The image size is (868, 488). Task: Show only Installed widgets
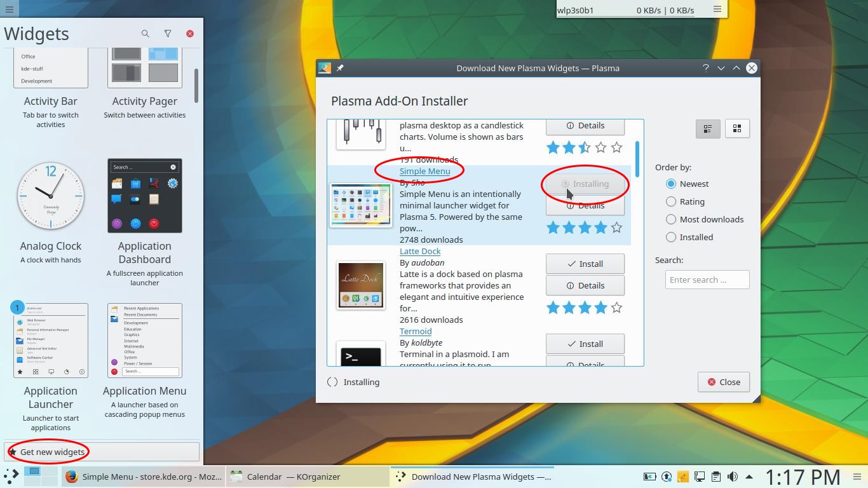pos(670,237)
